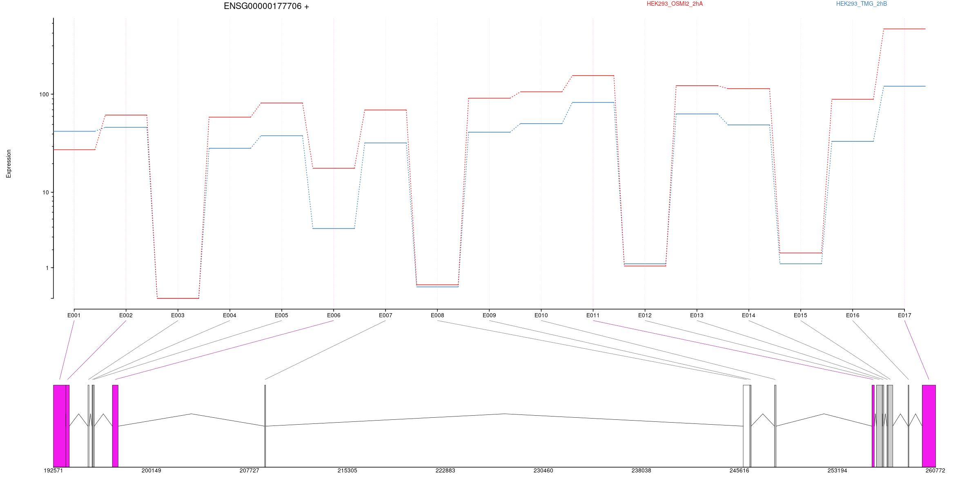
Task: Click genomic coordinate 207727
Action: pyautogui.click(x=249, y=470)
